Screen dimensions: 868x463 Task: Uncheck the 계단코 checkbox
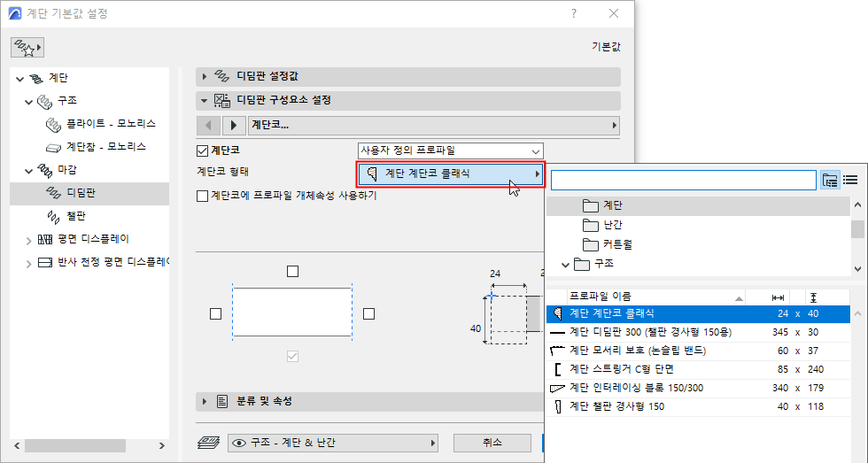coord(203,150)
